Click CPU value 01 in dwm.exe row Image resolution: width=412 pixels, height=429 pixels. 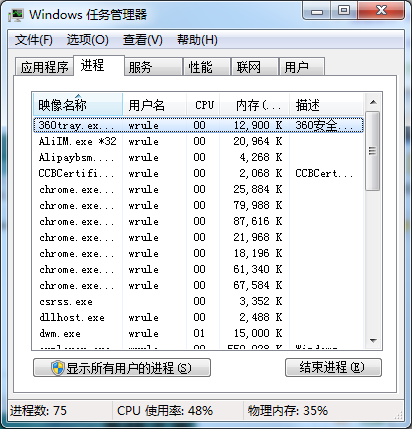pos(199,333)
